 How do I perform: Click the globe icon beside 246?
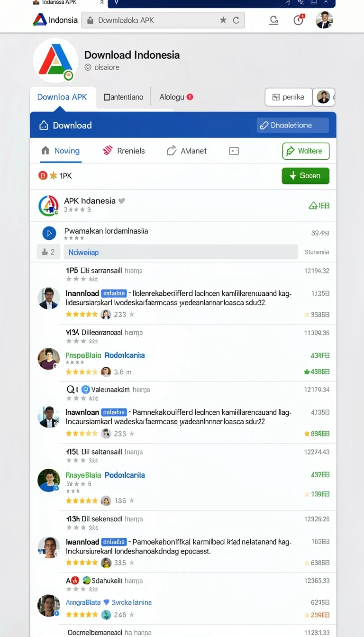pos(106,615)
